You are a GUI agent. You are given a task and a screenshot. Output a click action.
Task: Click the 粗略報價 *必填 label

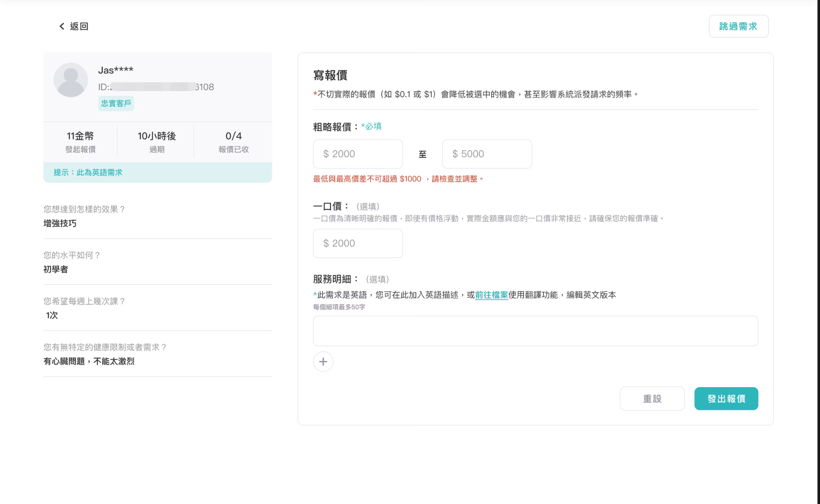click(347, 127)
